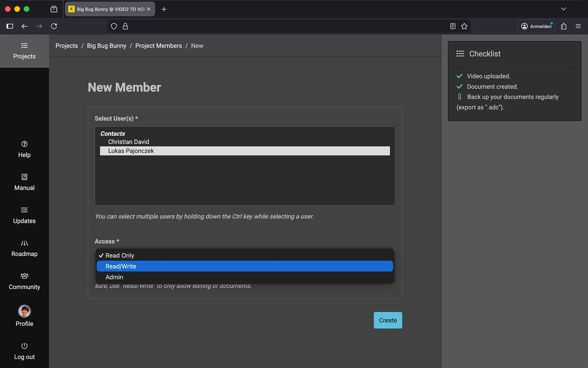Open Updates in the sidebar
Screen dimensions: 588x368
point(24,215)
